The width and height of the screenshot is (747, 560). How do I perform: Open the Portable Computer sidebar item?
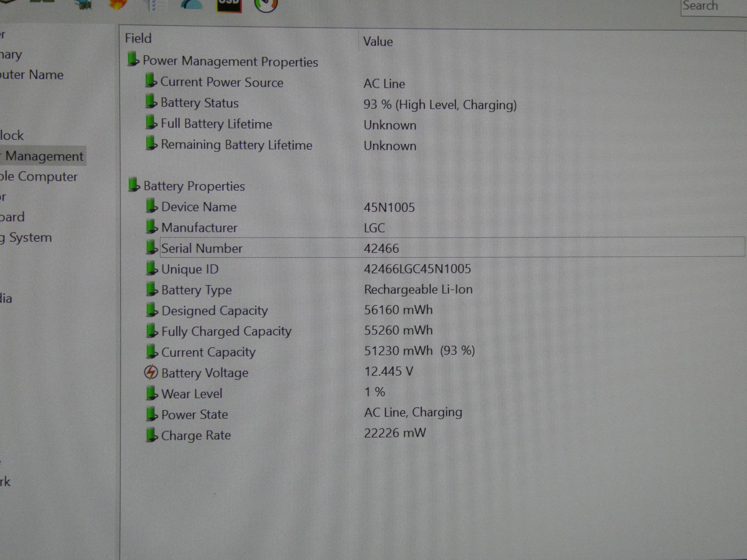tap(39, 176)
